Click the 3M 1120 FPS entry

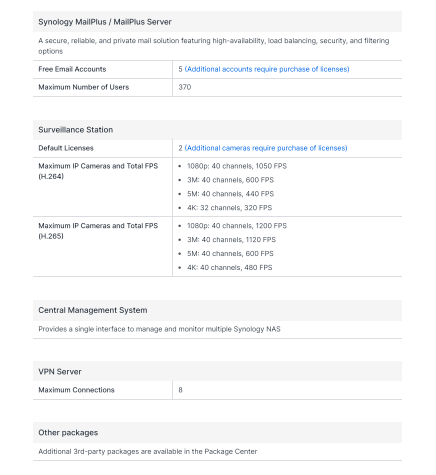pyautogui.click(x=231, y=240)
